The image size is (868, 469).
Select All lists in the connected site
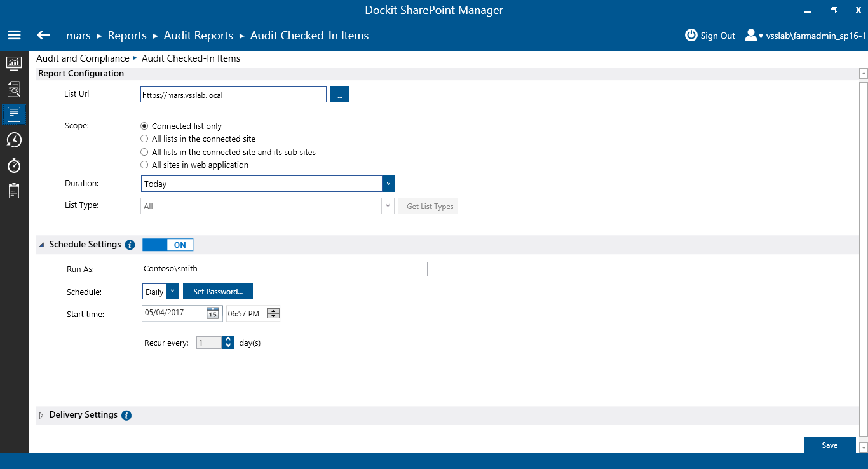point(144,139)
